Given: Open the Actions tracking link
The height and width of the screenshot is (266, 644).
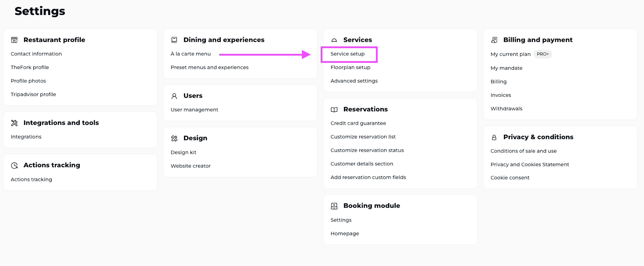Looking at the screenshot, I should pyautogui.click(x=31, y=179).
